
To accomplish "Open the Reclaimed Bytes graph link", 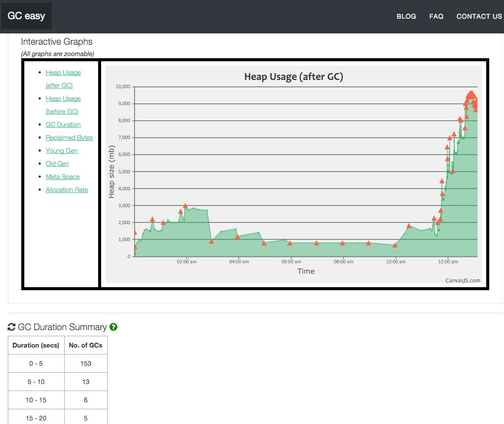I will pyautogui.click(x=69, y=138).
